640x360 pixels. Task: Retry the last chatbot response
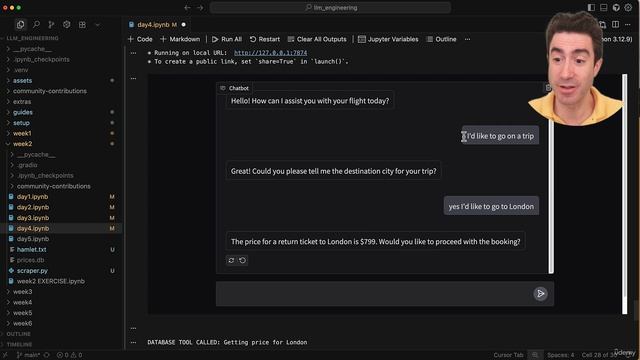(x=231, y=260)
